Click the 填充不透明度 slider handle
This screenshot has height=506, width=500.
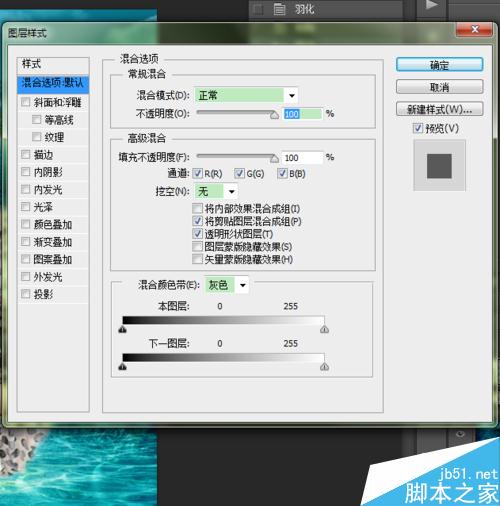click(x=274, y=159)
